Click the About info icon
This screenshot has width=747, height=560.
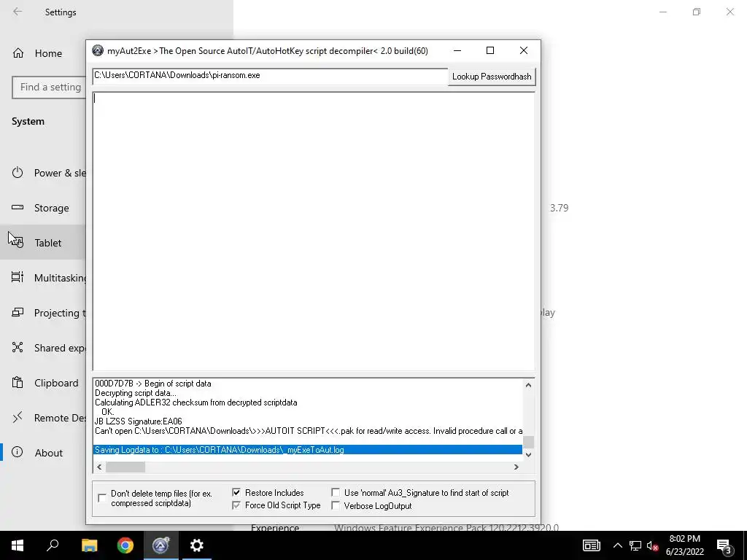pos(18,452)
